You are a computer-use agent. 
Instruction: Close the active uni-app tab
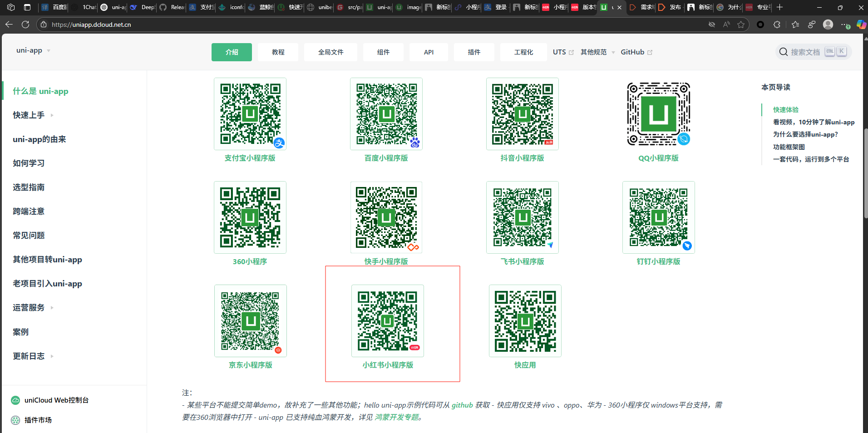click(x=619, y=7)
